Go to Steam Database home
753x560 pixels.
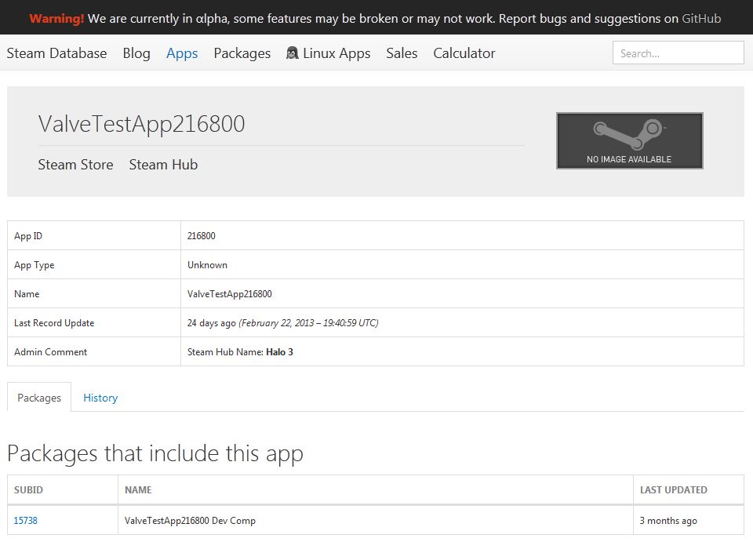[x=56, y=53]
